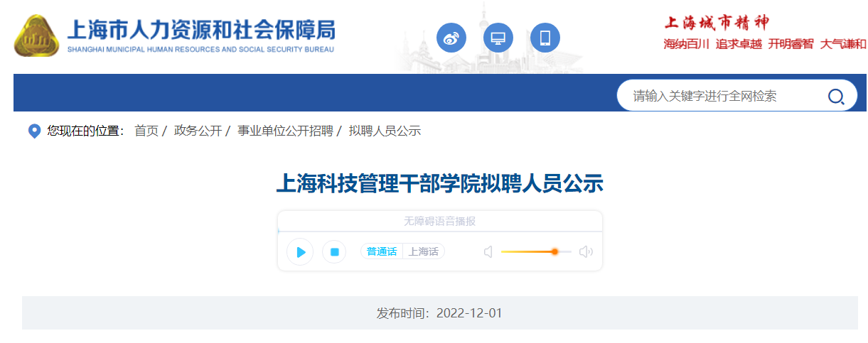Click the 您现在的位置 label
Image resolution: width=868 pixels, height=343 pixels.
click(85, 131)
